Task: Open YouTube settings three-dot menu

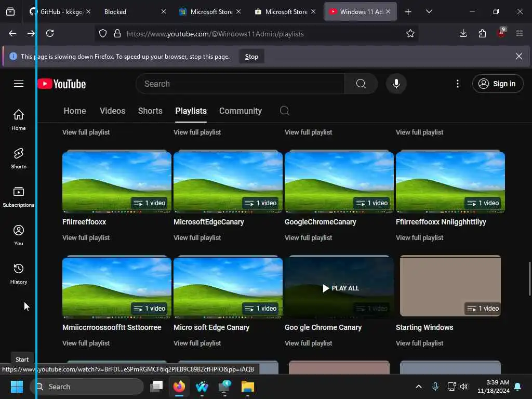Action: click(x=458, y=84)
